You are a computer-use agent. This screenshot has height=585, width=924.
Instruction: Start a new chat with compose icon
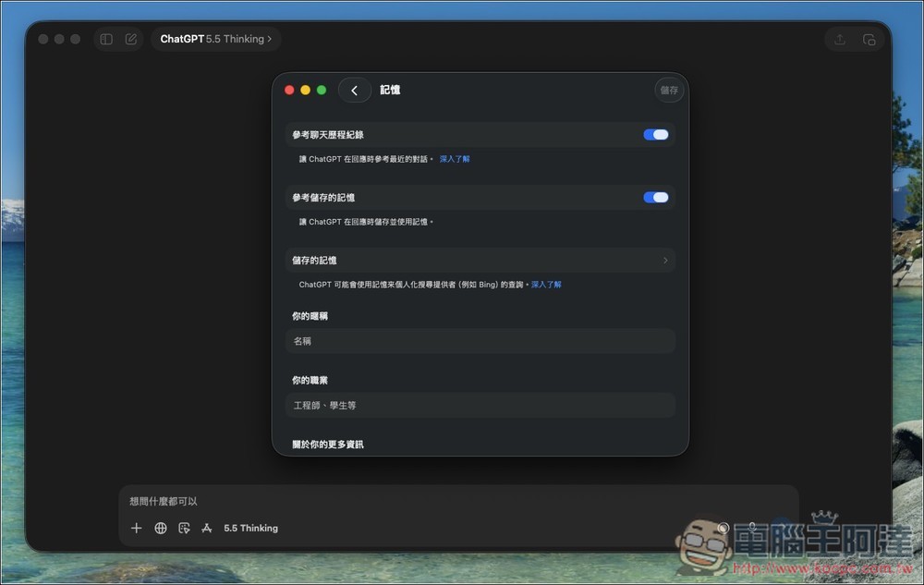pos(131,39)
